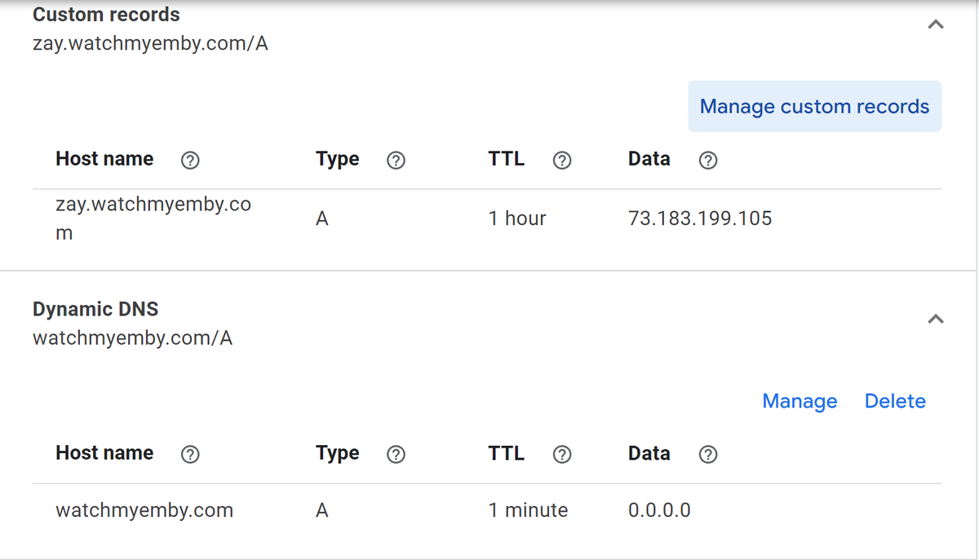Select the zay.watchmyemby.com host name entry

[153, 218]
